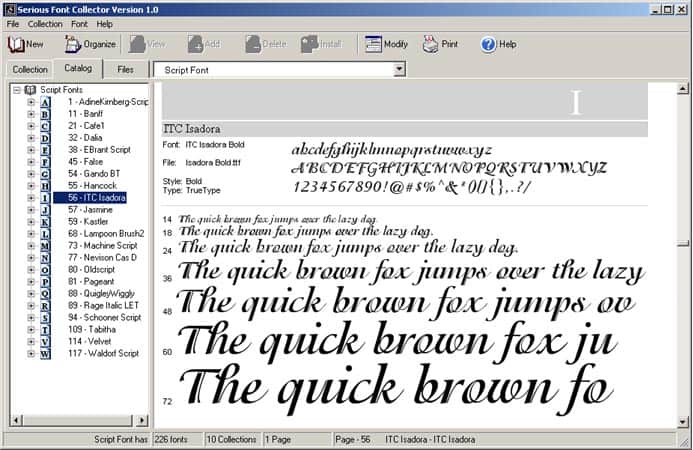Viewport: 693px width, 450px height.
Task: Click the preview vertical scrollbar thumb
Action: coord(683,243)
